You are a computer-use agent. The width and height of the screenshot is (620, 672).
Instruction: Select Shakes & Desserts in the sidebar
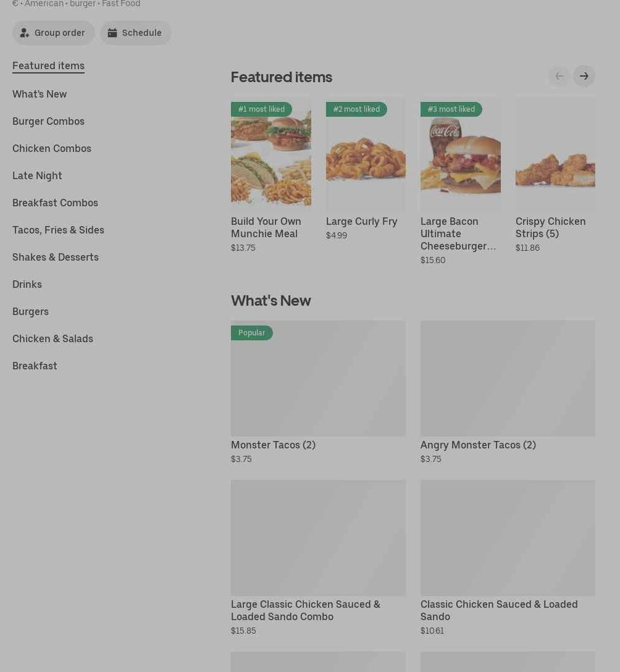tap(56, 257)
